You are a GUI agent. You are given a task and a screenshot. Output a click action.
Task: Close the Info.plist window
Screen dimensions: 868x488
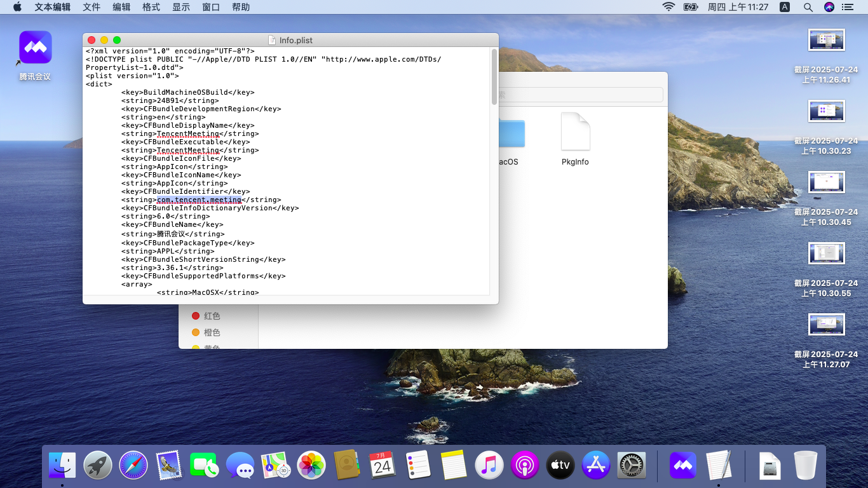click(92, 40)
